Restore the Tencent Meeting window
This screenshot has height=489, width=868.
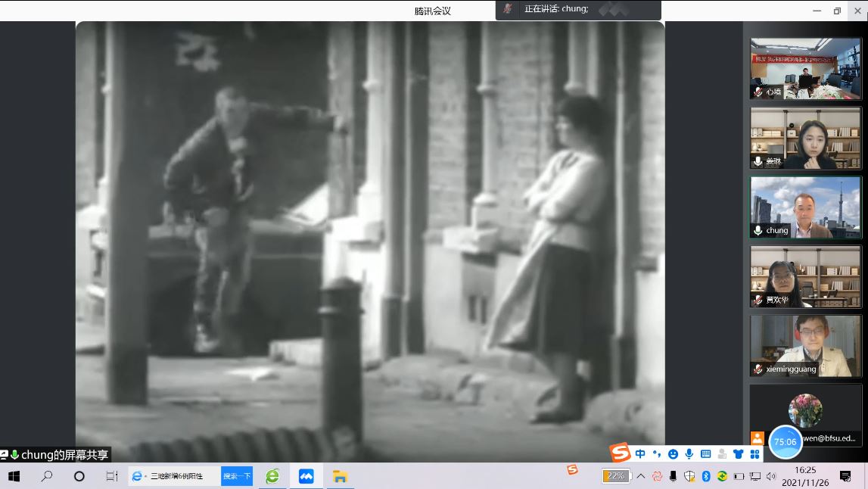(837, 11)
